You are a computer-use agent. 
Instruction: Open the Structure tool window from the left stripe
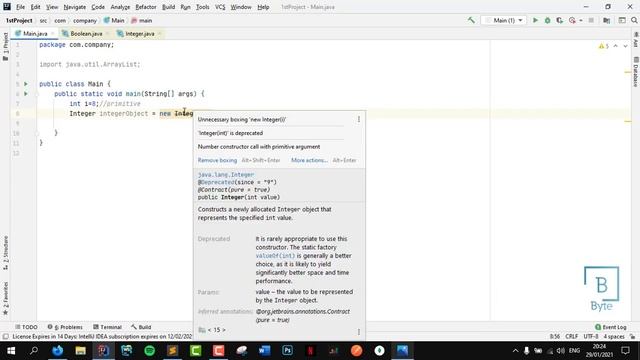[5, 253]
